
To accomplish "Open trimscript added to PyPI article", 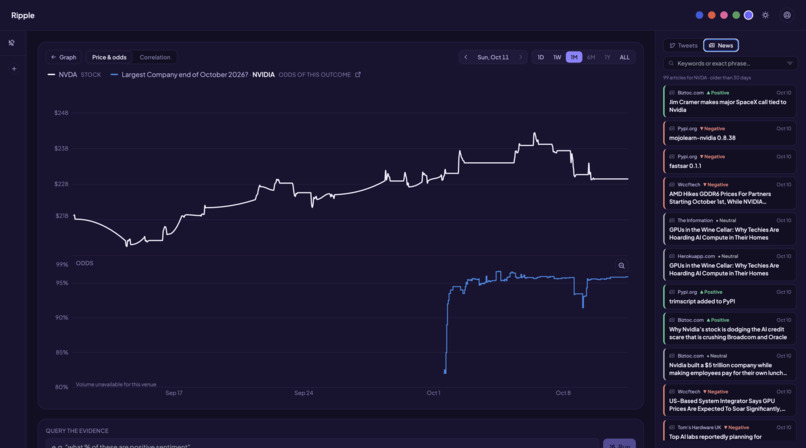I will (x=730, y=296).
